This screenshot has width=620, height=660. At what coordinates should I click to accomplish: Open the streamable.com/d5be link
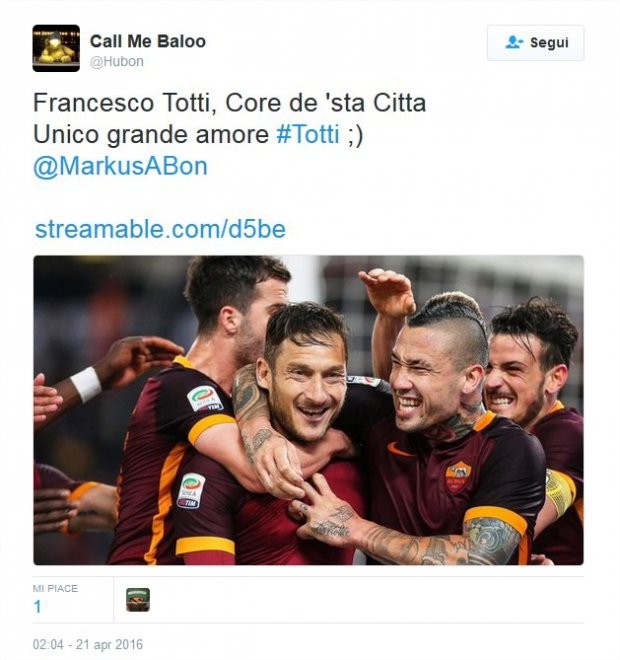160,229
